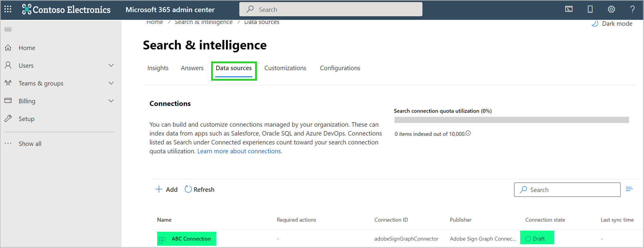Open the ABC Connection entry

click(x=191, y=239)
